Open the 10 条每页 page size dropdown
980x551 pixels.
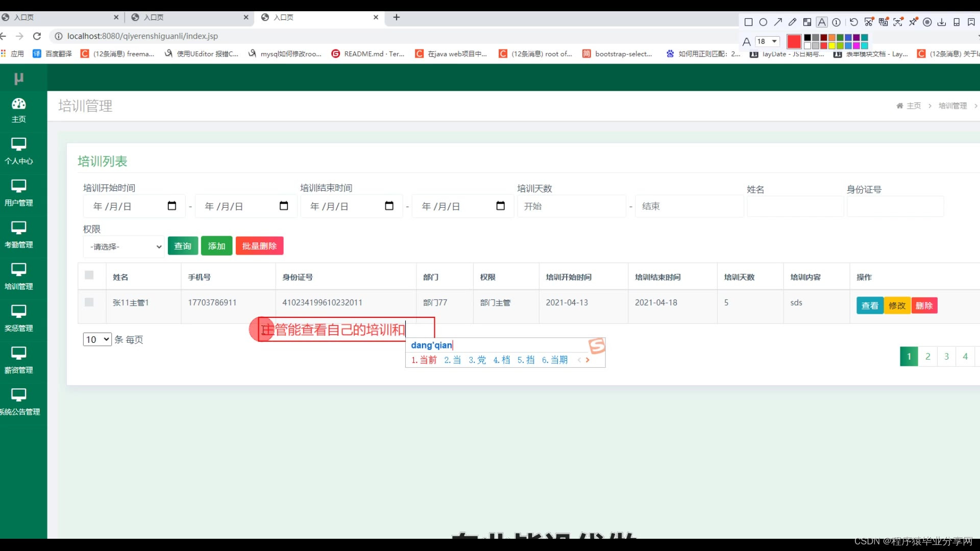97,340
